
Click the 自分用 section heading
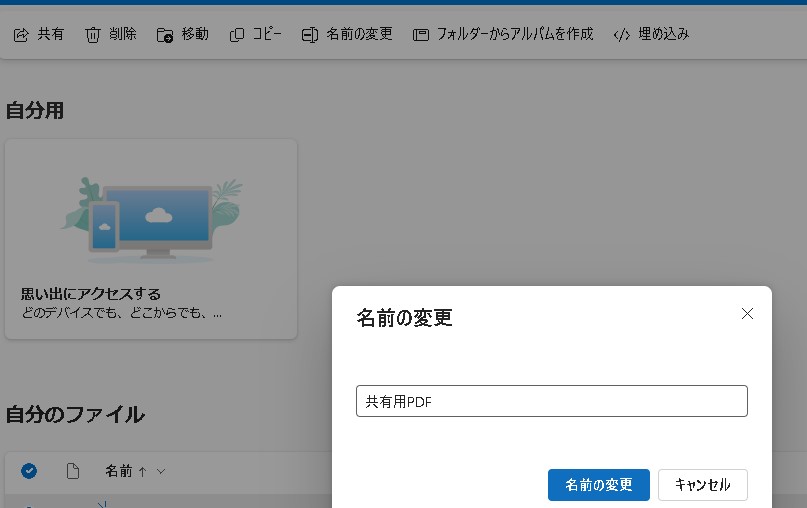click(x=34, y=111)
